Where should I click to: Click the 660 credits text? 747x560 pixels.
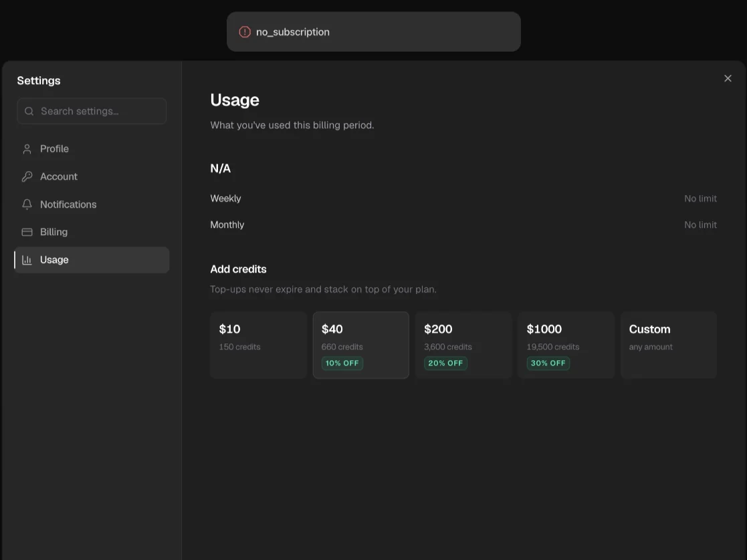[342, 347]
